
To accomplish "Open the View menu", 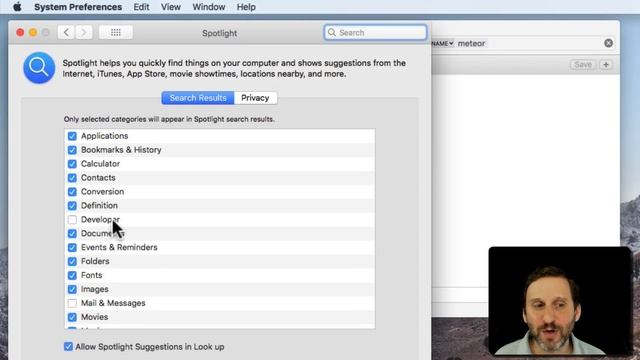I will click(x=171, y=7).
